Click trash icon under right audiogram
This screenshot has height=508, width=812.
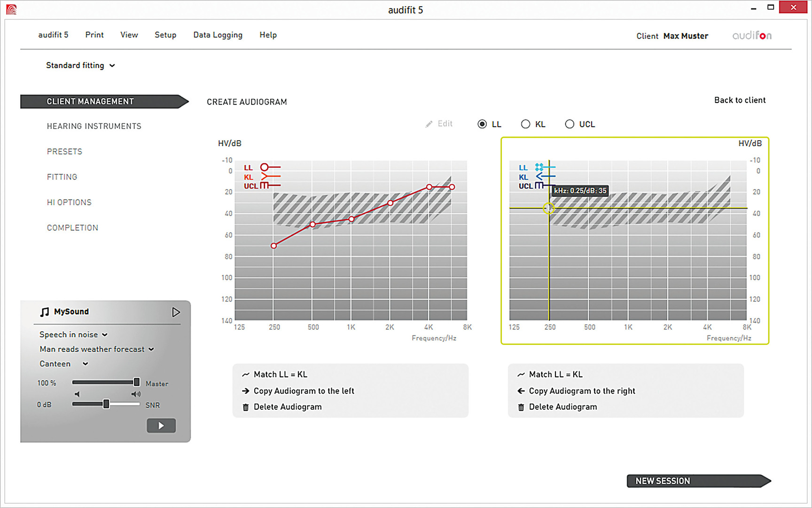[521, 407]
